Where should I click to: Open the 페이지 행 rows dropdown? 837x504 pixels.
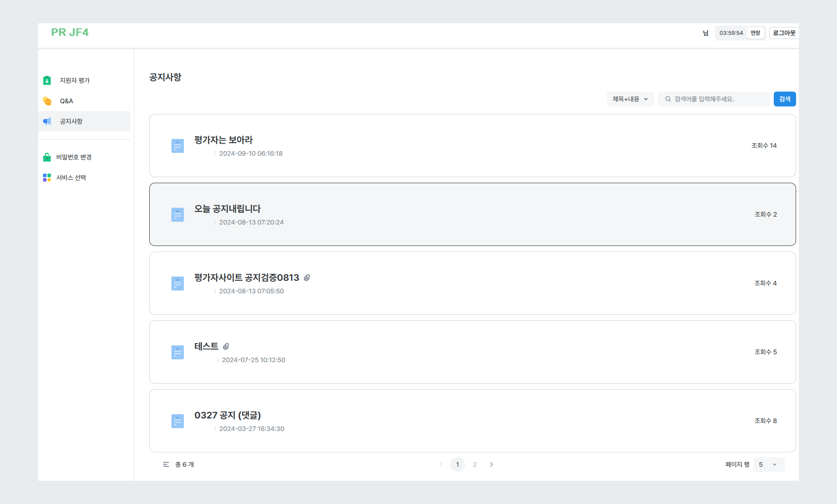(769, 464)
